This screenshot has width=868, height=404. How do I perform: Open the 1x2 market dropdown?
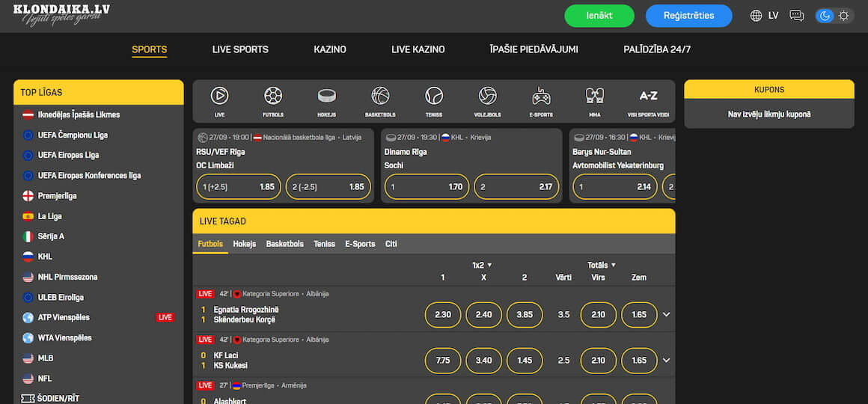point(482,265)
